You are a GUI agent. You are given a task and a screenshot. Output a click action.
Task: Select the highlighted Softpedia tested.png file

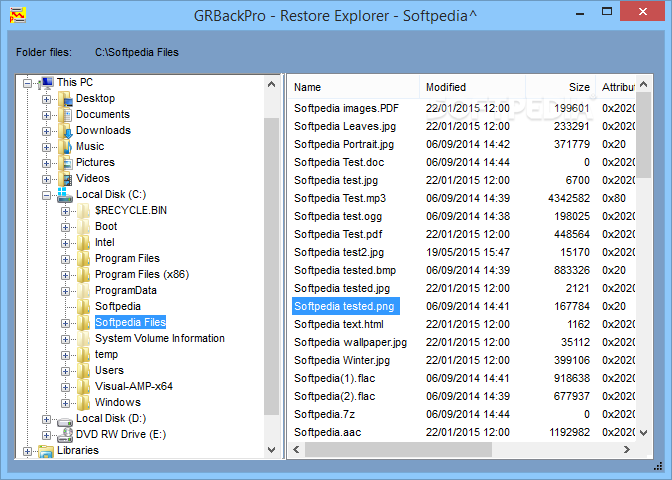coord(346,306)
